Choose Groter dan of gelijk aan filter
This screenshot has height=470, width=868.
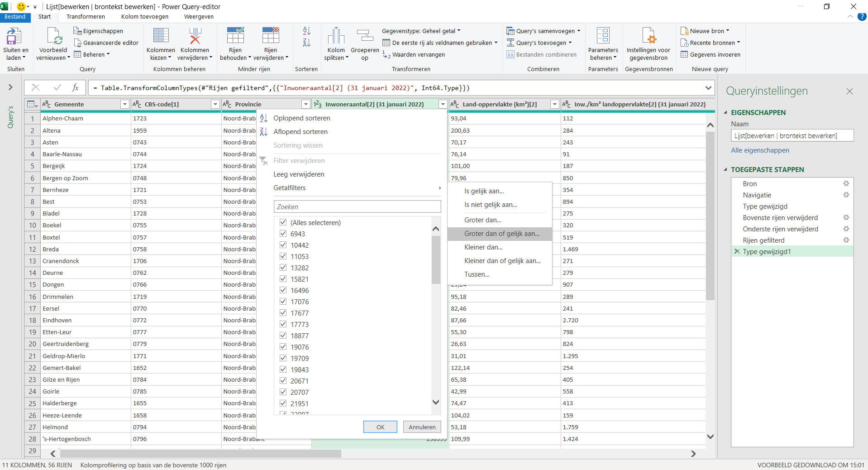pyautogui.click(x=501, y=234)
